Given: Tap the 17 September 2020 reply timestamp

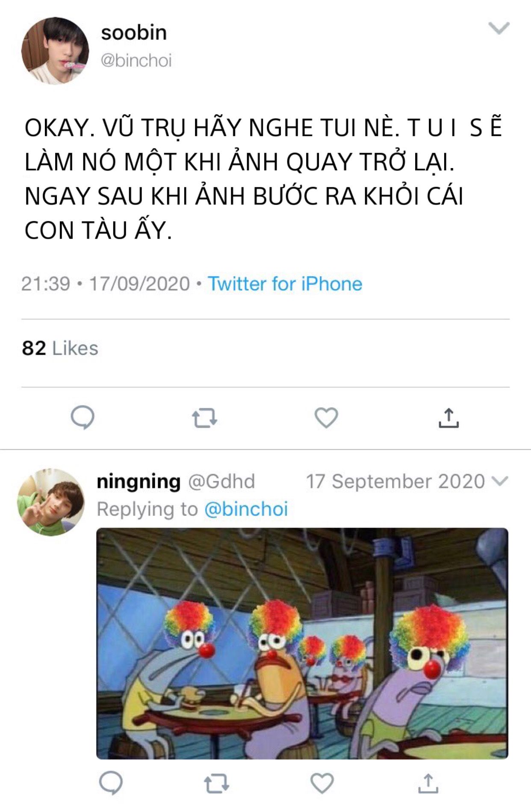Looking at the screenshot, I should coord(395,481).
